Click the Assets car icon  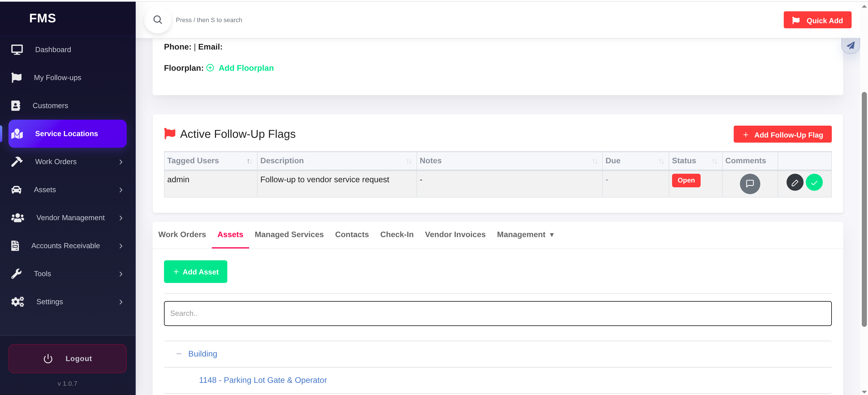tap(16, 190)
